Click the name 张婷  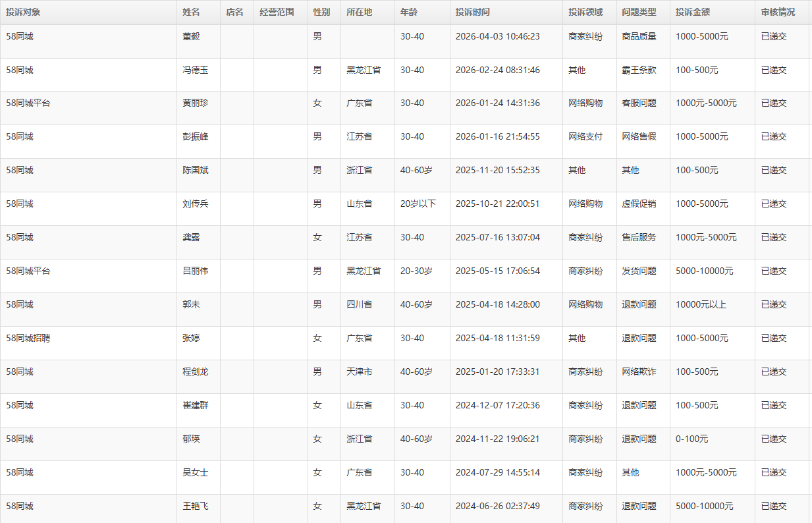tap(191, 338)
